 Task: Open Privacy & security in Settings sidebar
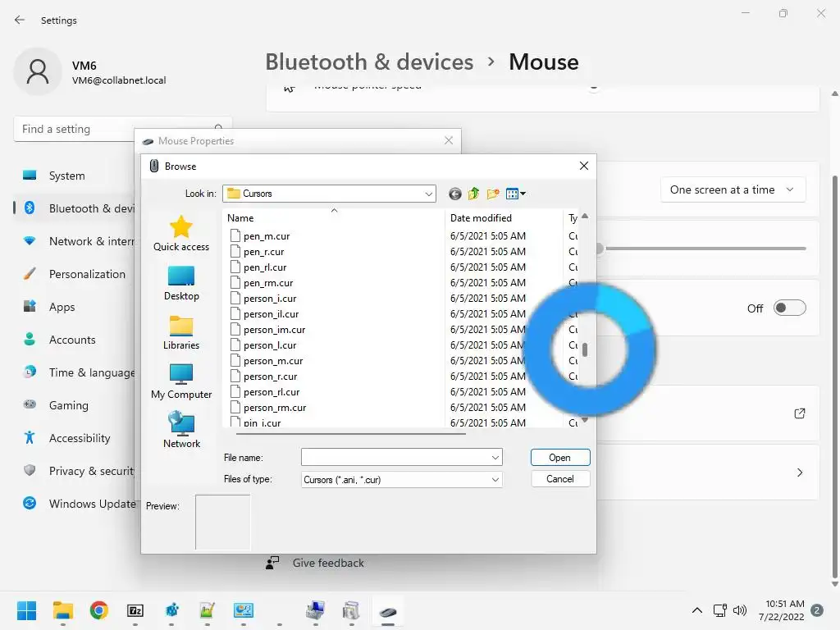click(78, 471)
